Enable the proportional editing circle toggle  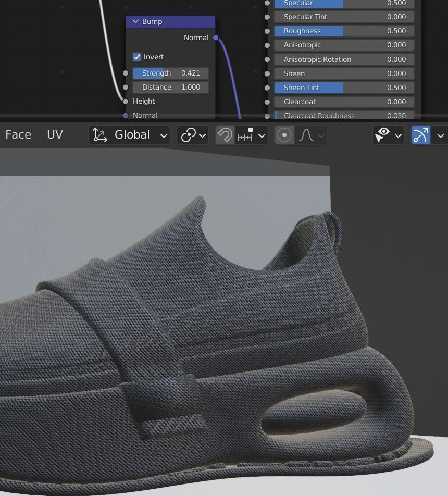click(284, 135)
